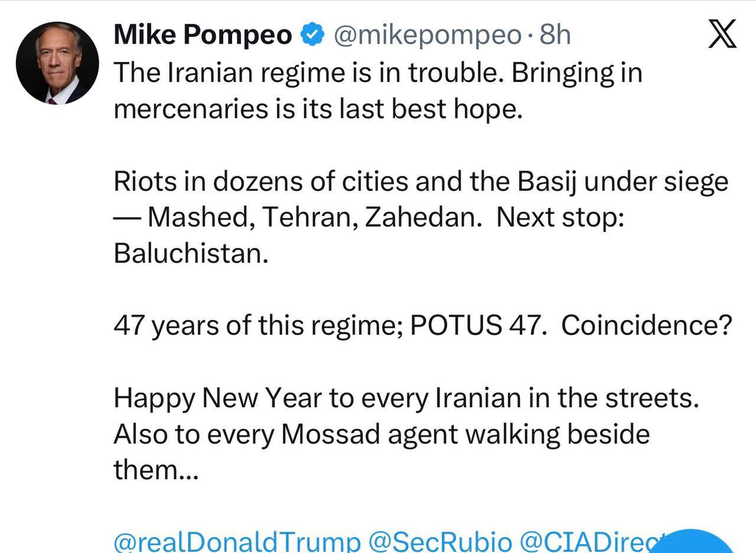The image size is (756, 553).
Task: Click the word "Coincidence?"
Action: [646, 326]
